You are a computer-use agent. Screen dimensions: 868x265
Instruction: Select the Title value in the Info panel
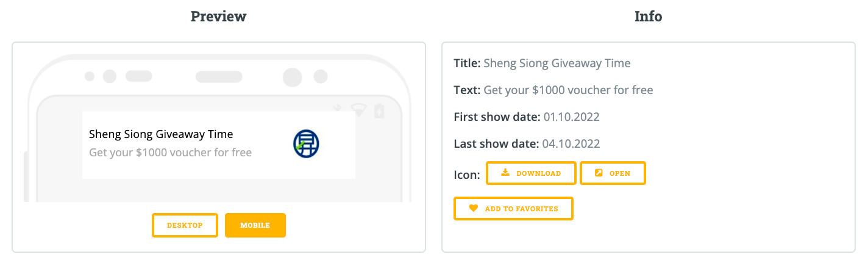tap(557, 63)
